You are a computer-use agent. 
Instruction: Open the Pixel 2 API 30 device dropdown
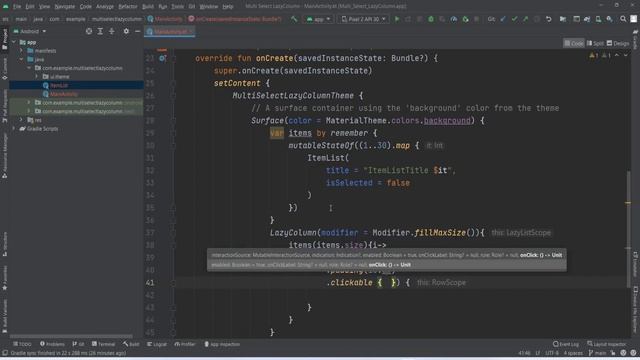coord(363,19)
